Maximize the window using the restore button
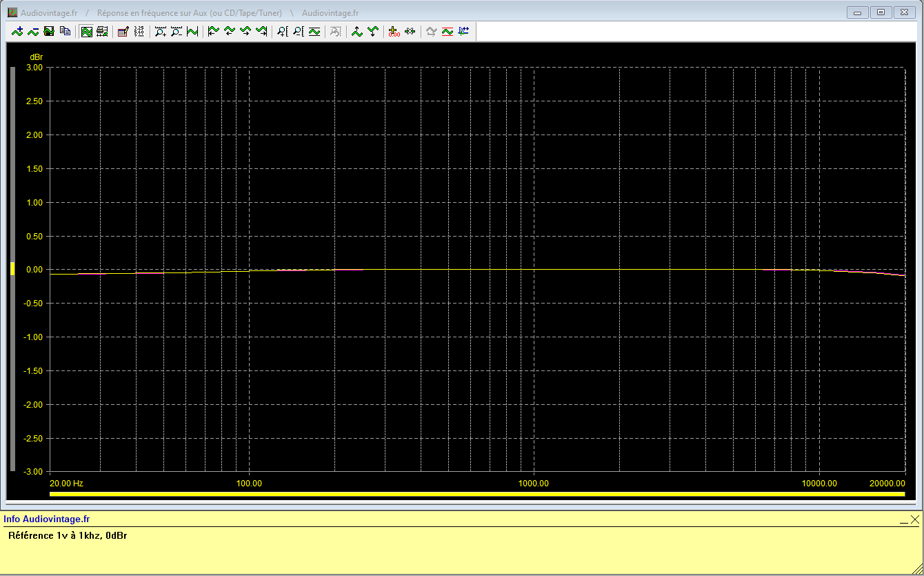This screenshot has width=924, height=576. pos(881,12)
